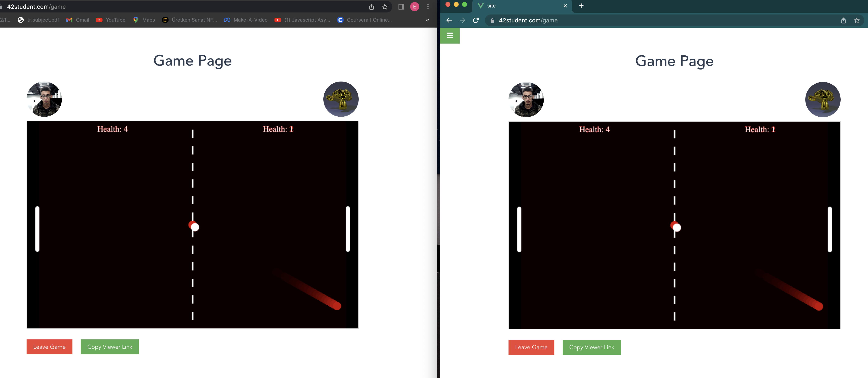Click the back arrow in the right browser
Image resolution: width=868 pixels, height=378 pixels.
449,20
